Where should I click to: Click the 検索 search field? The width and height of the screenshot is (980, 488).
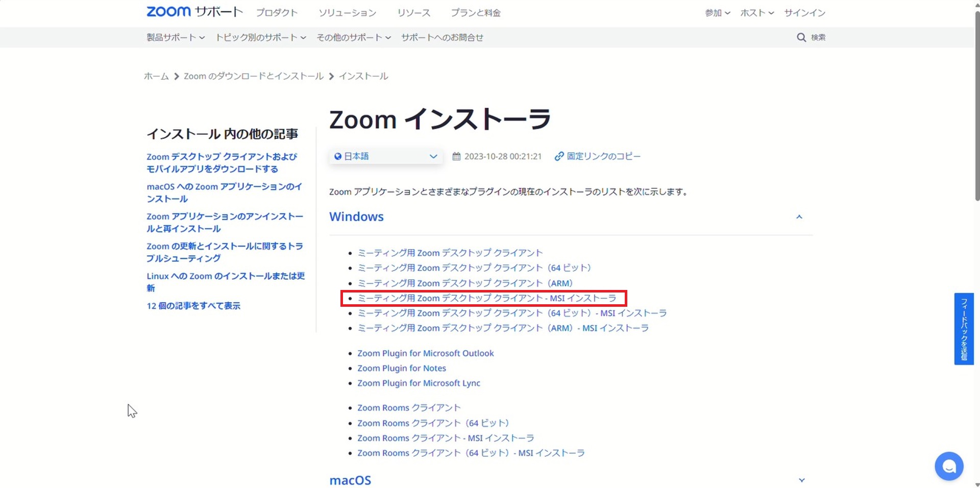tap(818, 37)
